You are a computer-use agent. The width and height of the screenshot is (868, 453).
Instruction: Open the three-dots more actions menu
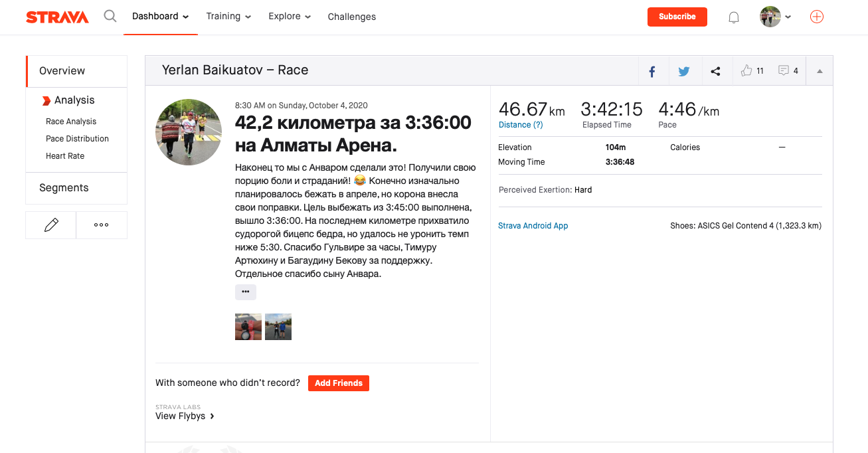pos(102,225)
